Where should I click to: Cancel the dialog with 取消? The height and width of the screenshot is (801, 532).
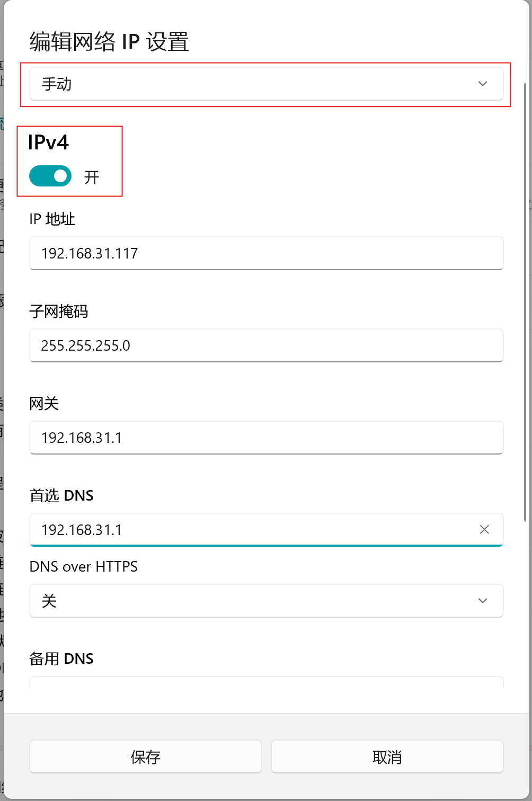pyautogui.click(x=387, y=756)
